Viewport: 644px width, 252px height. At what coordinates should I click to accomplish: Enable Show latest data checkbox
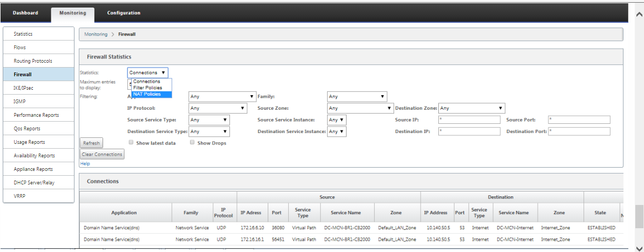tap(131, 142)
